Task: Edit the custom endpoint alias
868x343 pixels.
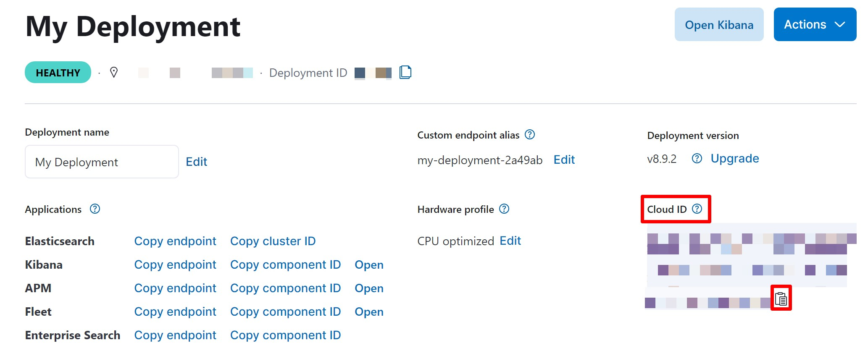Action: click(564, 160)
